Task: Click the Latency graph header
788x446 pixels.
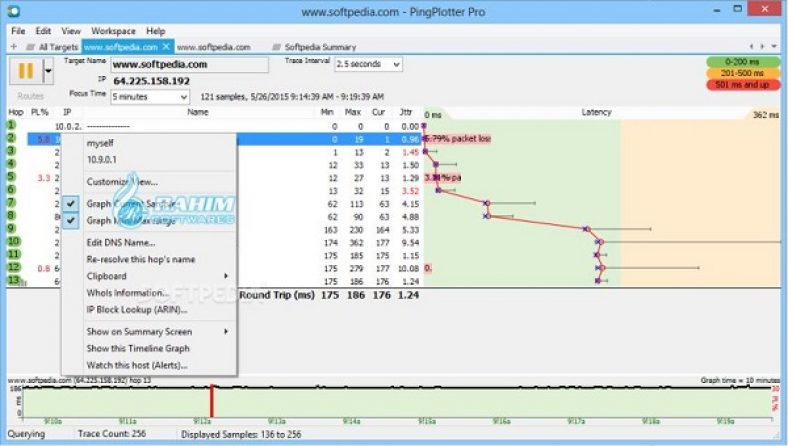Action: coord(597,112)
